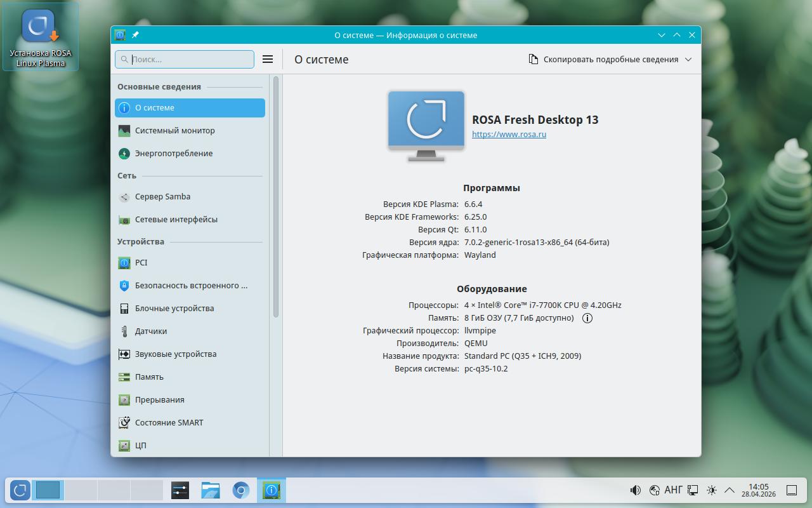The height and width of the screenshot is (508, 812).
Task: Toggle the pin window icon in titlebar
Action: [135, 35]
